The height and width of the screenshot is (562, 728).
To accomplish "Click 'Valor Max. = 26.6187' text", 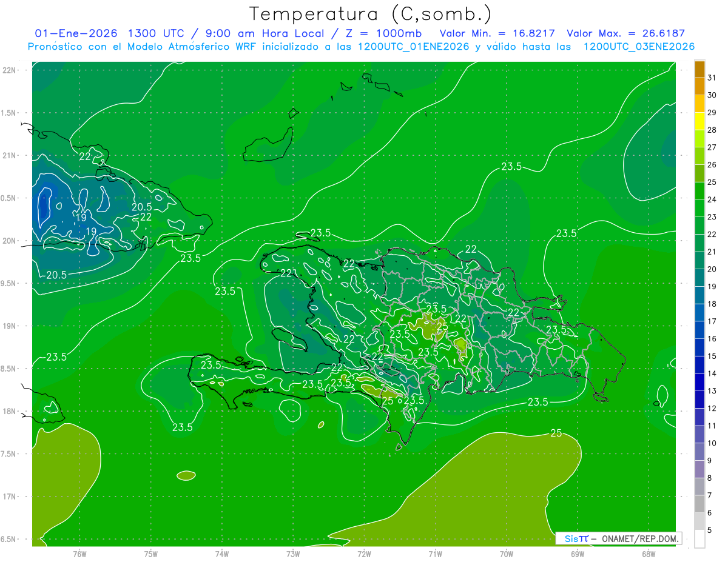I will pos(625,33).
